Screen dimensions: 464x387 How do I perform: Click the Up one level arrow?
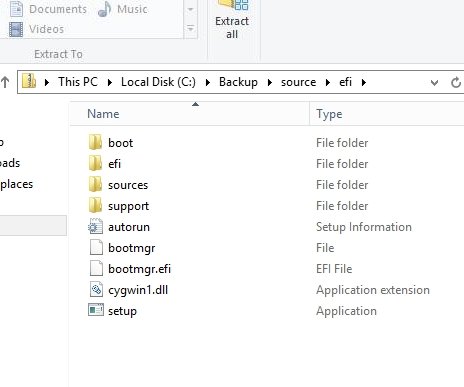(x=5, y=82)
